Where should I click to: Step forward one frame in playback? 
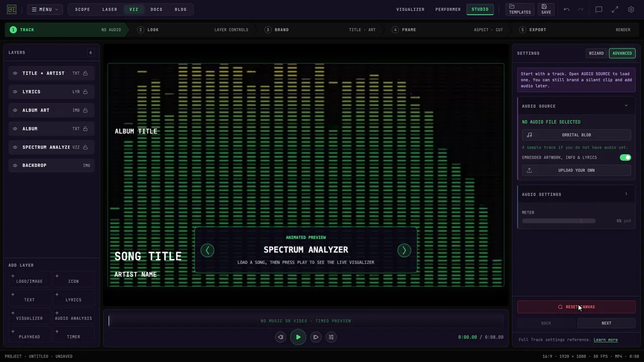click(315, 337)
